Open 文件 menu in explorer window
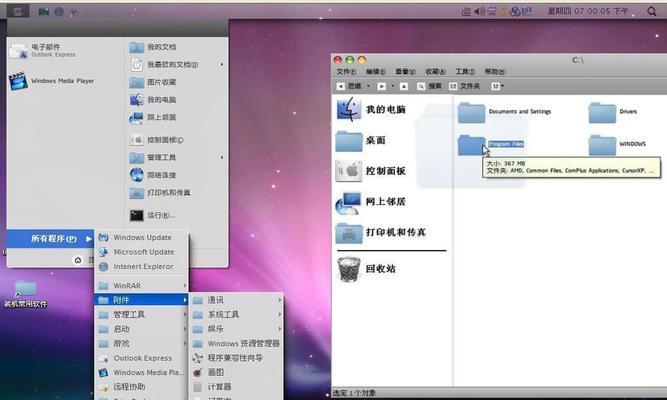 pos(346,71)
